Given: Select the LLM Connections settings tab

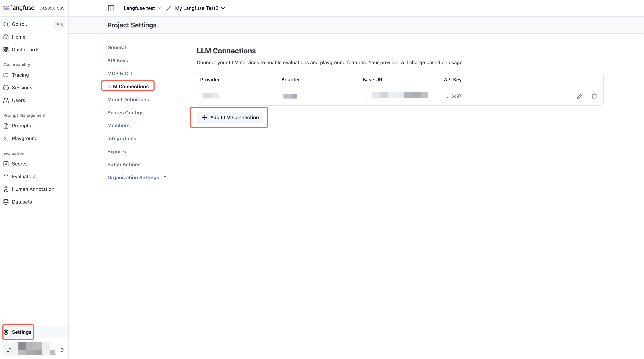Looking at the screenshot, I should [128, 86].
